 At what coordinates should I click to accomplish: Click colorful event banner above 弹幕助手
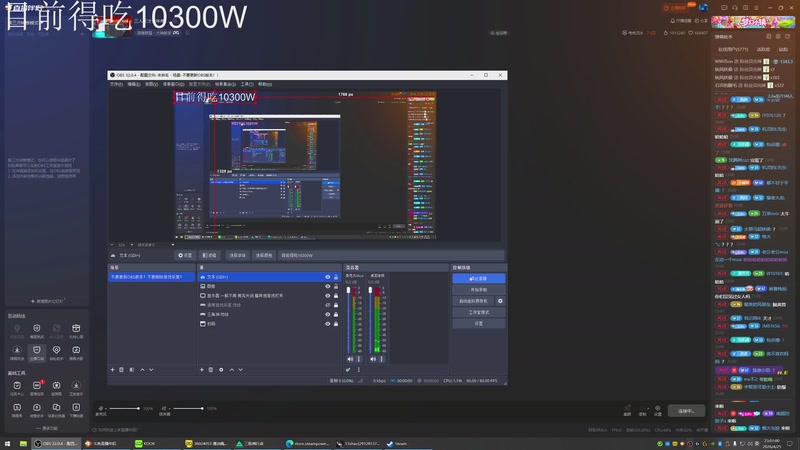[753, 22]
